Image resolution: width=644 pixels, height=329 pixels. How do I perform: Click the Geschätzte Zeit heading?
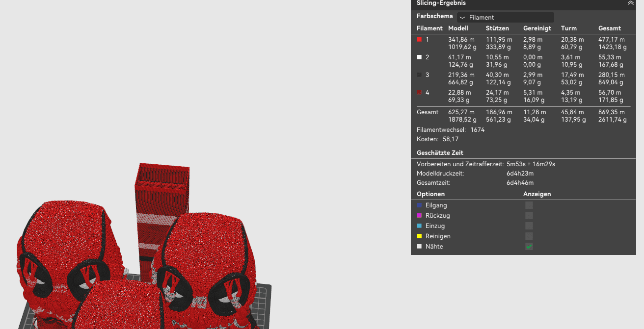(x=440, y=153)
